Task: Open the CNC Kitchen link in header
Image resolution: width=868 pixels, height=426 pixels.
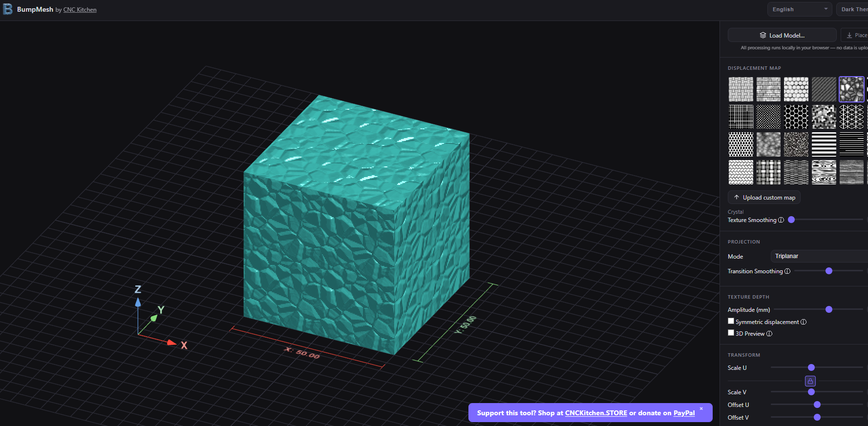Action: tap(80, 10)
